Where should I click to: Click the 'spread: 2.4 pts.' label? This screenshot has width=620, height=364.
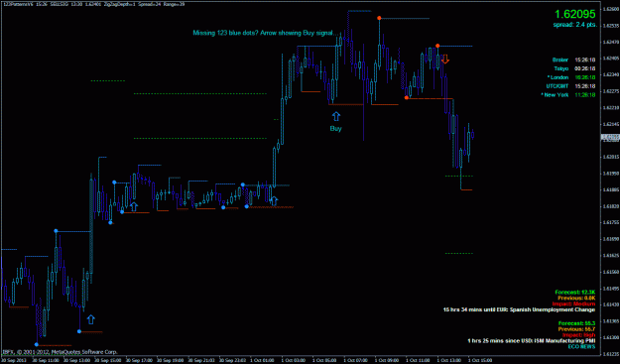click(575, 25)
